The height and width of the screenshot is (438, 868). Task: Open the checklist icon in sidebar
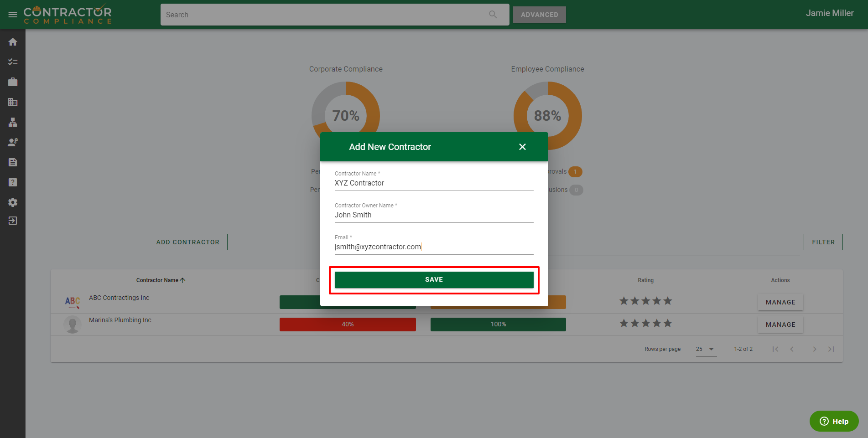pos(13,62)
